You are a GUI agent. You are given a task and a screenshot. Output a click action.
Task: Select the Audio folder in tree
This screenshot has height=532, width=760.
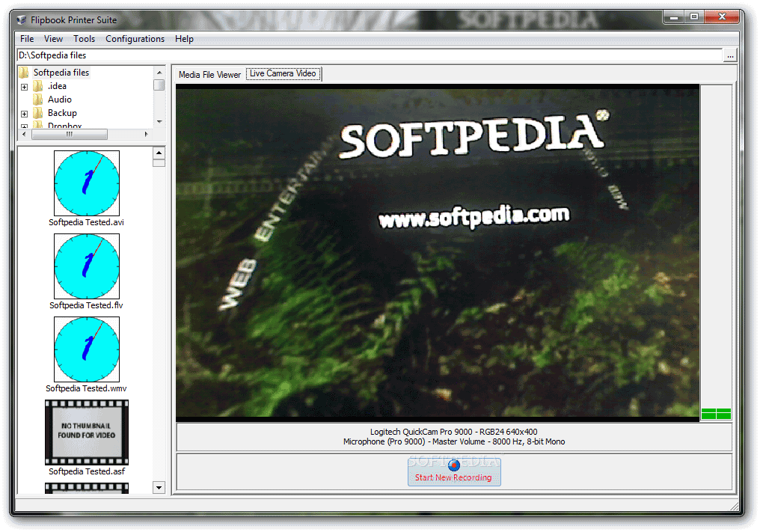click(x=60, y=100)
